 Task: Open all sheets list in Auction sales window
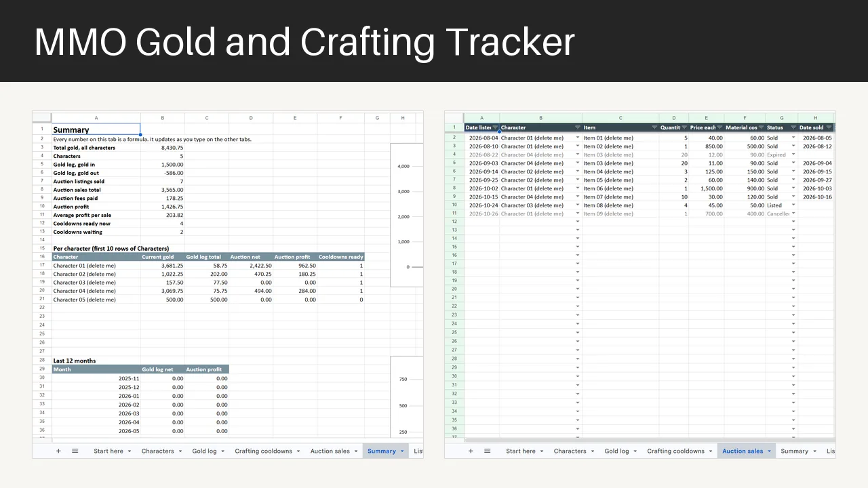coord(487,451)
